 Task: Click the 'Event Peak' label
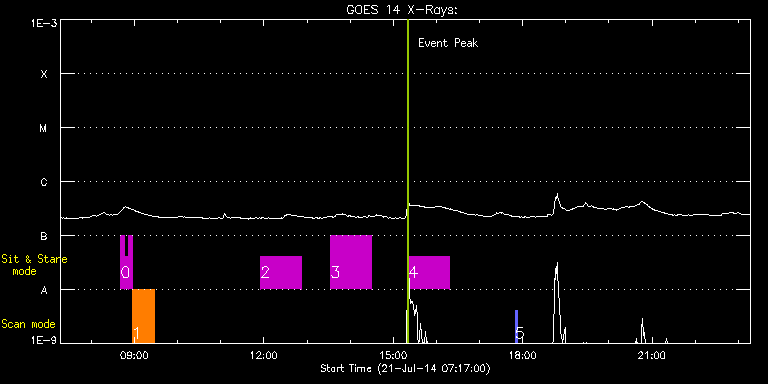(448, 43)
